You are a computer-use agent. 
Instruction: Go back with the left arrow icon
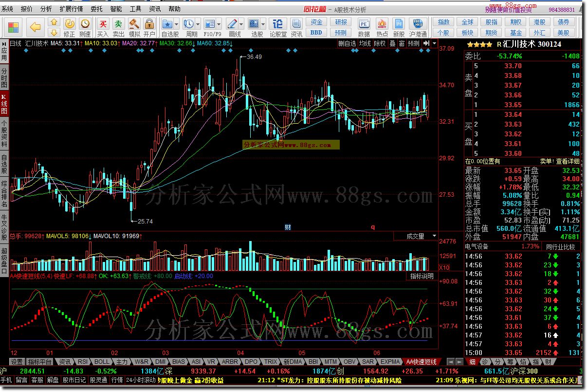pyautogui.click(x=35, y=27)
